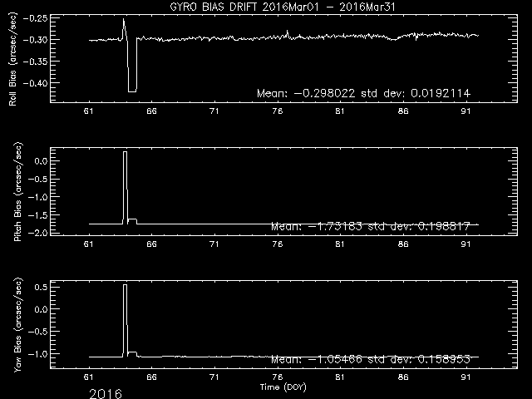Click the day 86 tick in Pitch plot
This screenshot has height=399, width=532.
click(x=403, y=244)
